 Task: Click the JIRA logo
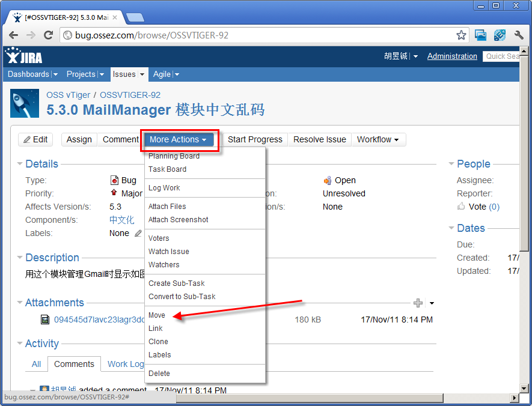(x=24, y=56)
